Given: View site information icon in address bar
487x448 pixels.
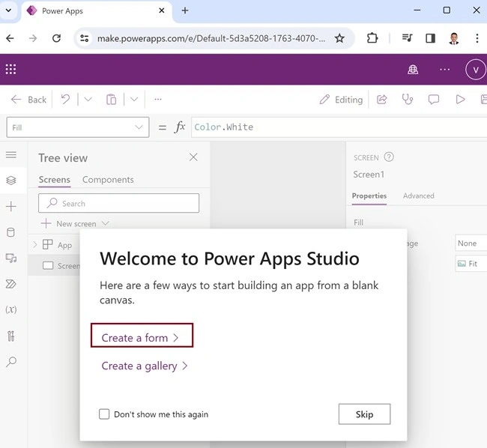Looking at the screenshot, I should [84, 38].
